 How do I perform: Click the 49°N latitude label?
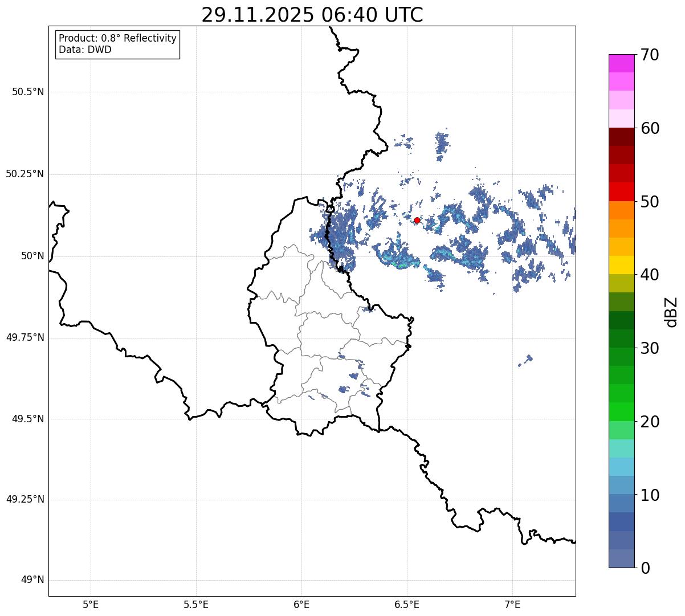pos(32,580)
